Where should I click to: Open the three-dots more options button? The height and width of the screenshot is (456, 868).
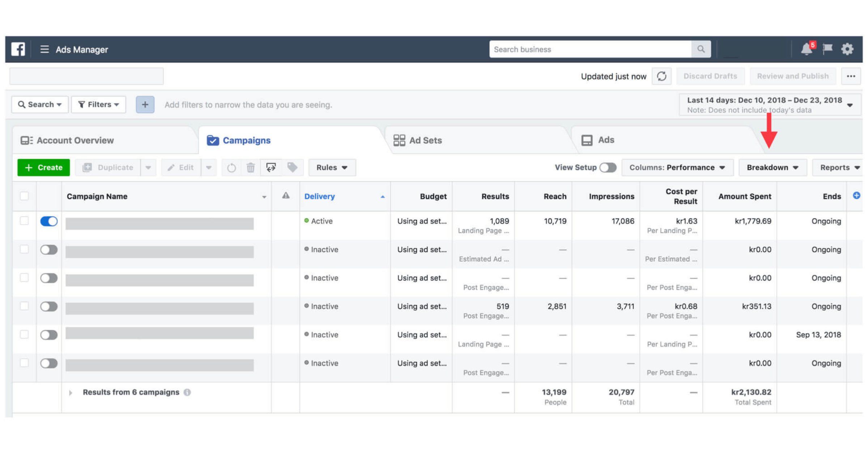tap(851, 76)
